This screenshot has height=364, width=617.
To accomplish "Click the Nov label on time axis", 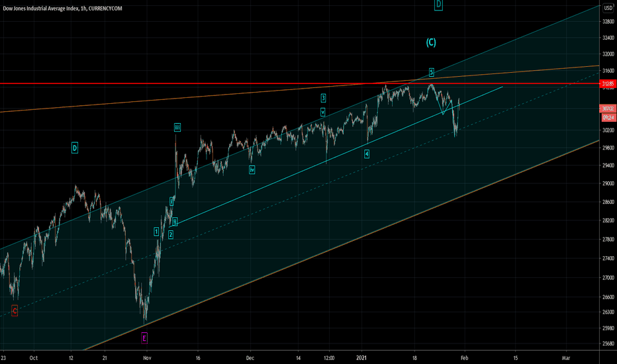I will (147, 357).
